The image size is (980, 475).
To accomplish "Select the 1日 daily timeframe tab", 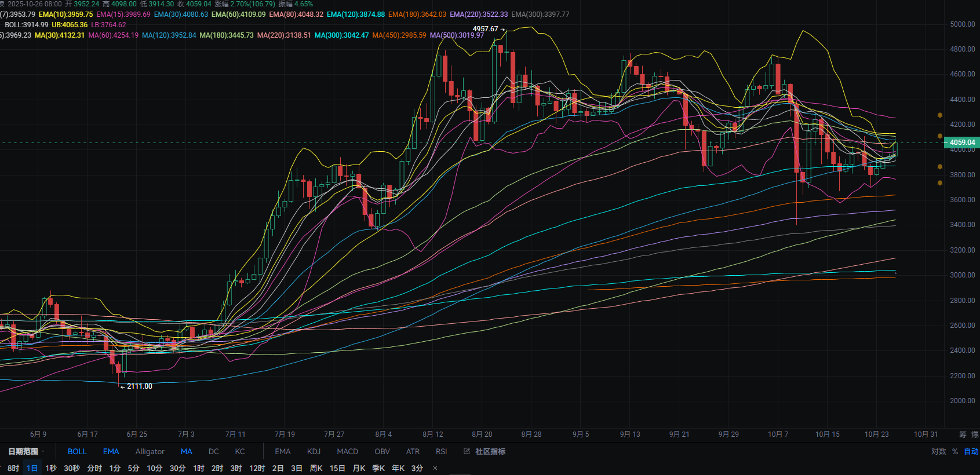I will (x=32, y=468).
